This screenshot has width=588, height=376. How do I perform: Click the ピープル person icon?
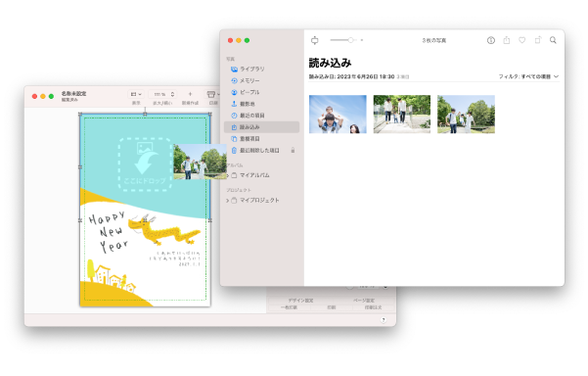coord(234,92)
